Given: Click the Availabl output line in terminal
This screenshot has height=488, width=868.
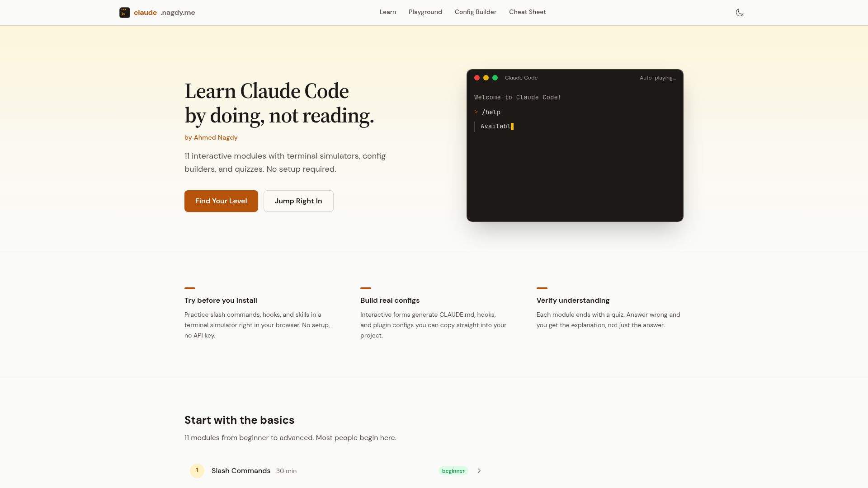Looking at the screenshot, I should coord(495,127).
